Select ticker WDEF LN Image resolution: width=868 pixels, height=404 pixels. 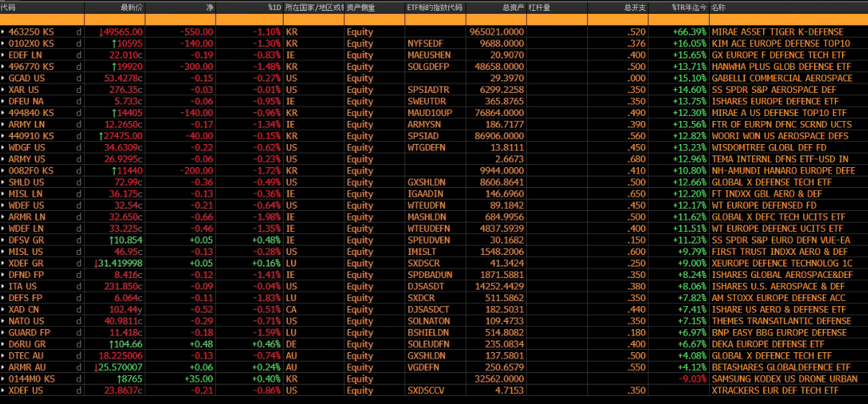(26, 228)
